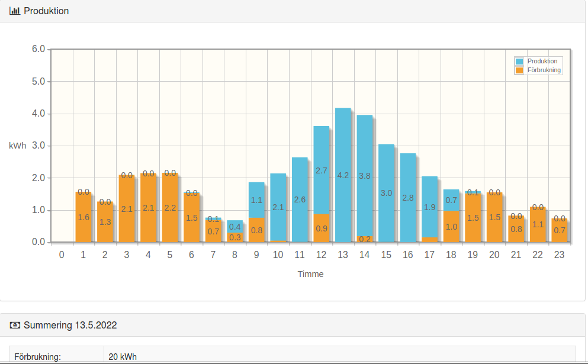
Task: Click the orange bar labeled 2.2 at hour 5
Action: 170,208
